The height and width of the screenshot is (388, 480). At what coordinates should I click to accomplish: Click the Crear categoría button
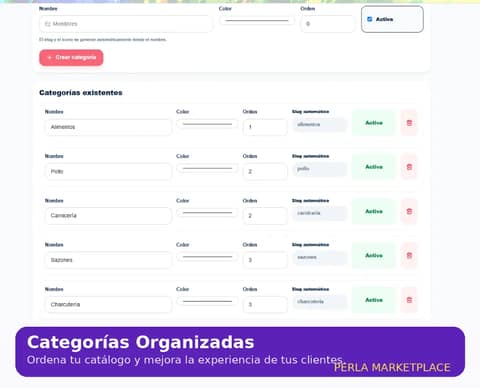(71, 58)
